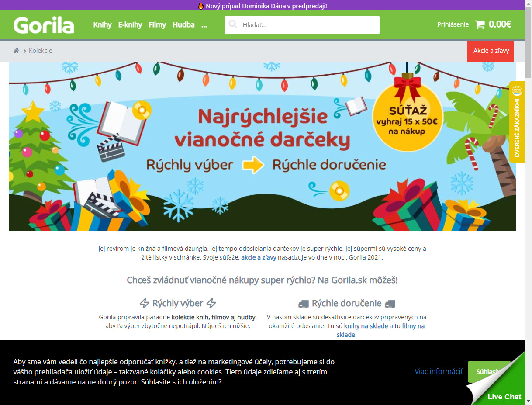
Task: Open Viac informácií cookie link
Action: 439,371
